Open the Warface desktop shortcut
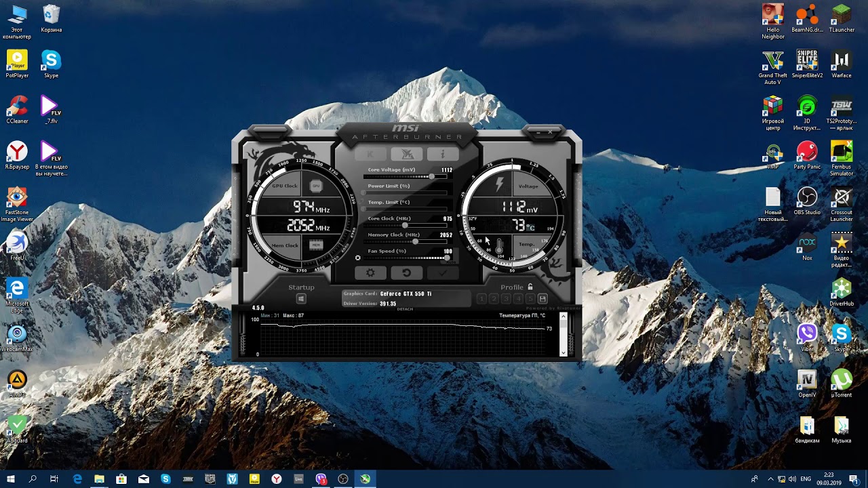Viewport: 868px width, 488px height. coord(842,64)
